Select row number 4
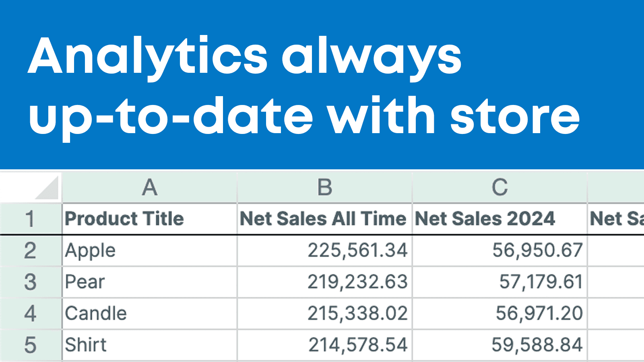644x362 pixels. point(30,313)
